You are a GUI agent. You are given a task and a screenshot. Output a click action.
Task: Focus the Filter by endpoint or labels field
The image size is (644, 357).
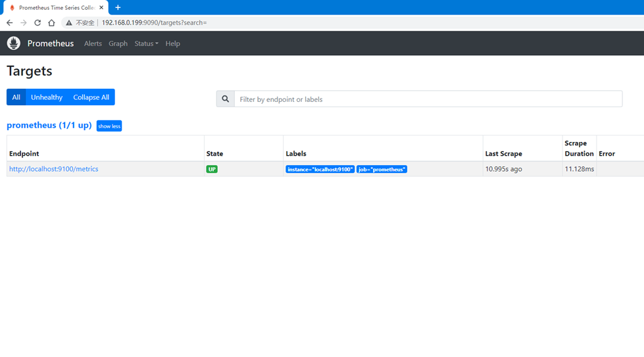tap(428, 99)
